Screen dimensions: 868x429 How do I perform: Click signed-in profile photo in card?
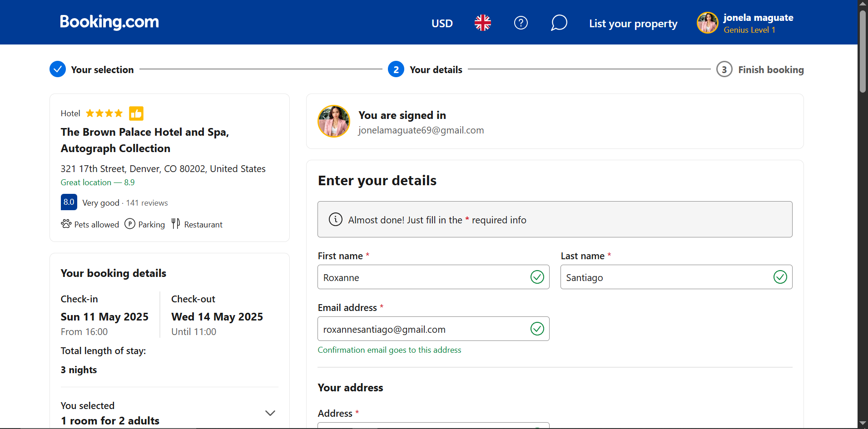pos(334,121)
